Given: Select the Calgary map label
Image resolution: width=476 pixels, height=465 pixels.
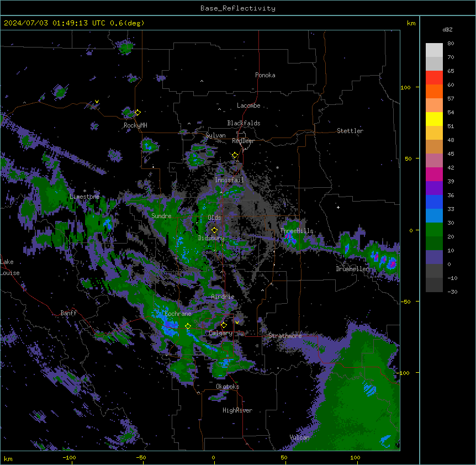Looking at the screenshot, I should pyautogui.click(x=220, y=333).
